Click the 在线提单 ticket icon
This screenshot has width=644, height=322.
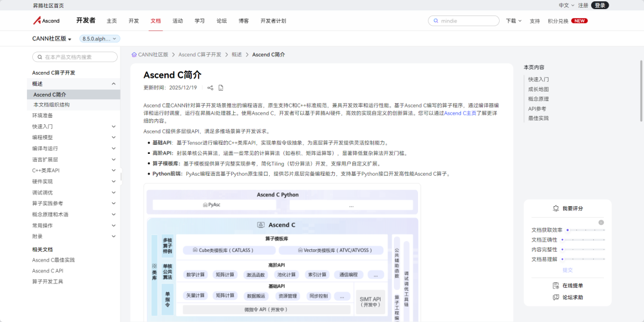pyautogui.click(x=556, y=285)
